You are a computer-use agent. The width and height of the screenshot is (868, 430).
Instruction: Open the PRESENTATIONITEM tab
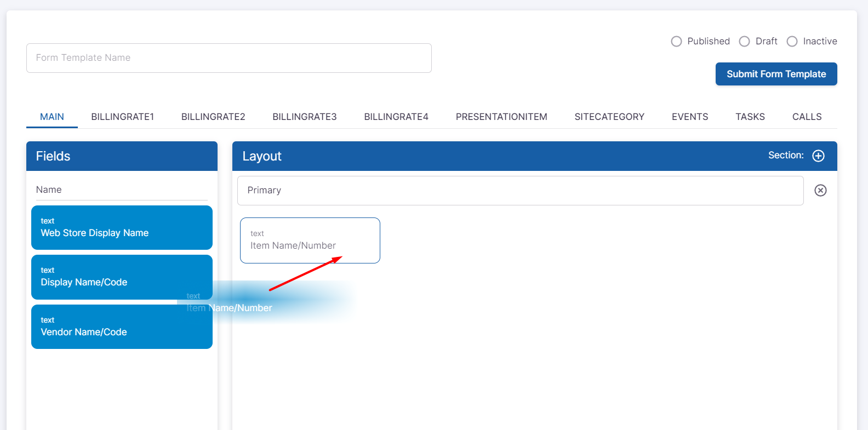tap(501, 117)
